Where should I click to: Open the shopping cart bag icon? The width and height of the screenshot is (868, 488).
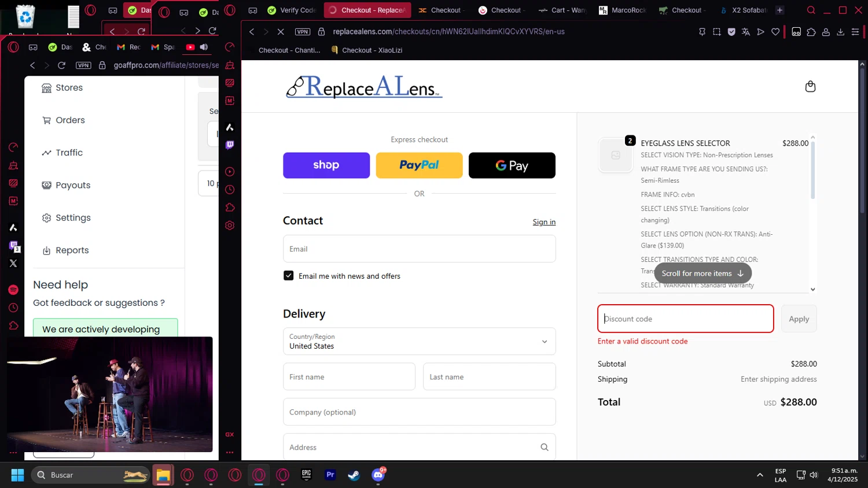coord(810,86)
